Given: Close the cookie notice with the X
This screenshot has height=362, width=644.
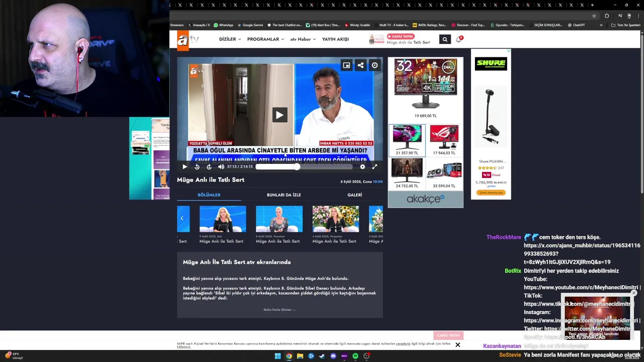Looking at the screenshot, I should (457, 345).
